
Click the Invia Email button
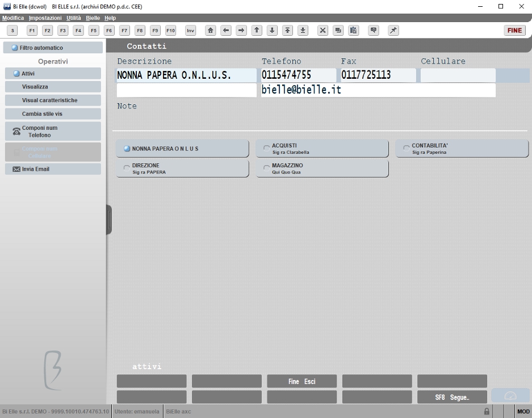pyautogui.click(x=53, y=169)
